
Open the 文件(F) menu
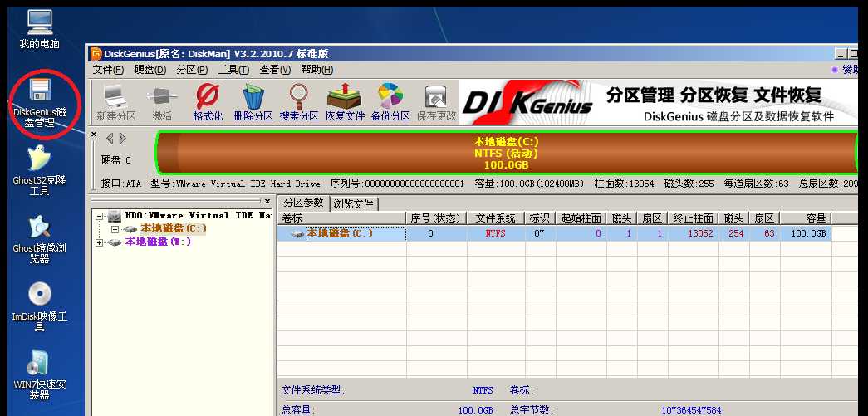click(109, 70)
